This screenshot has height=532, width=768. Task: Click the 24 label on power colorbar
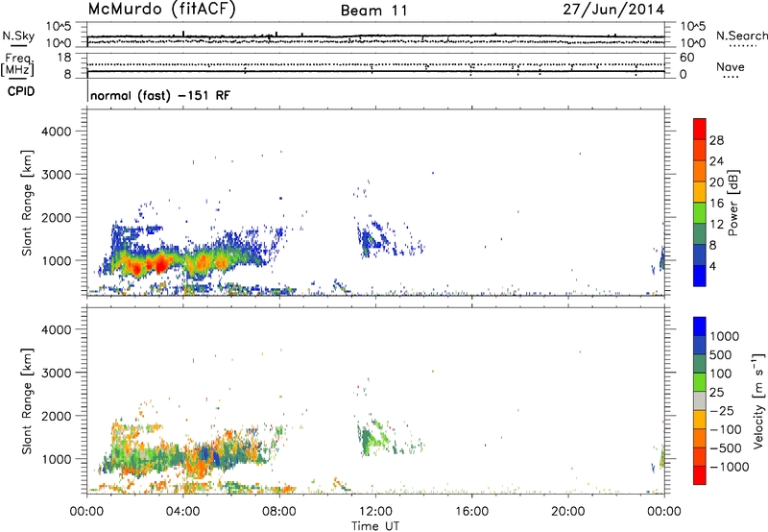tap(716, 161)
